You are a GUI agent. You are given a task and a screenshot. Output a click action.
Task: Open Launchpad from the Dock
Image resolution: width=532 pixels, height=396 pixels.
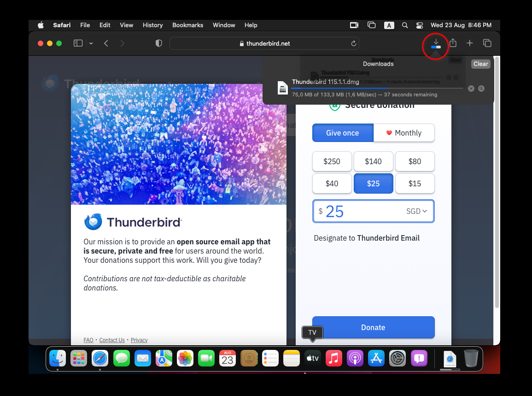click(79, 358)
